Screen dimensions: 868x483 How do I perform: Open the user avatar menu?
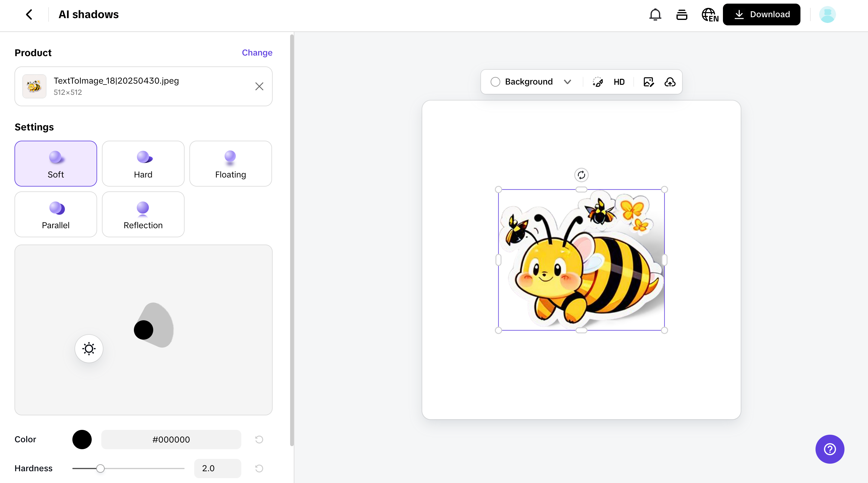827,14
